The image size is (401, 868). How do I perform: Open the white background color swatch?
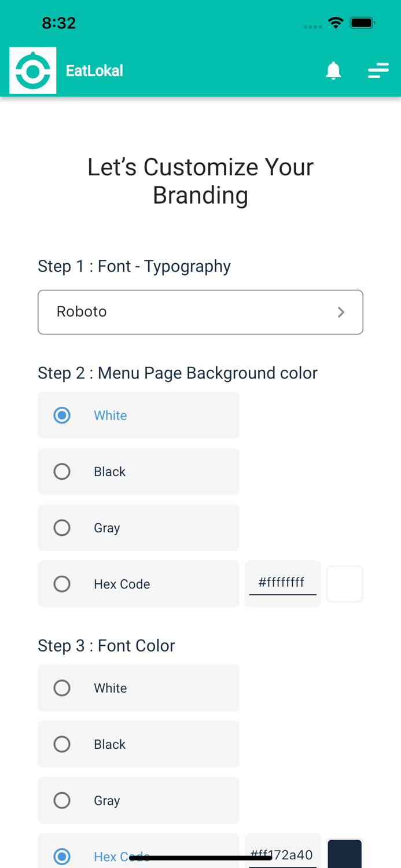pos(345,584)
